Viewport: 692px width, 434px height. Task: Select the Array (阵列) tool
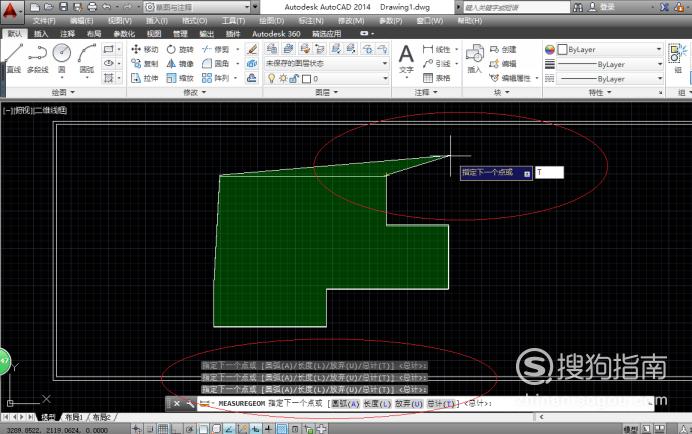tap(215, 78)
